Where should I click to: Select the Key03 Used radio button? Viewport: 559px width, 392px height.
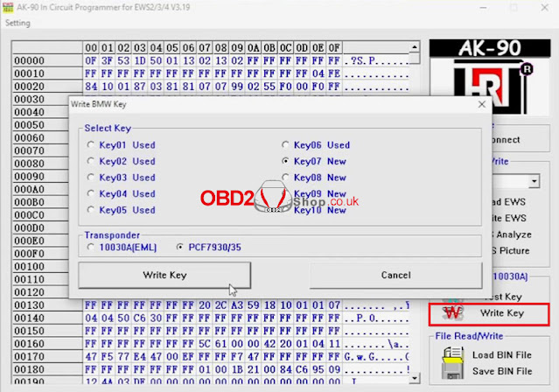pos(91,178)
